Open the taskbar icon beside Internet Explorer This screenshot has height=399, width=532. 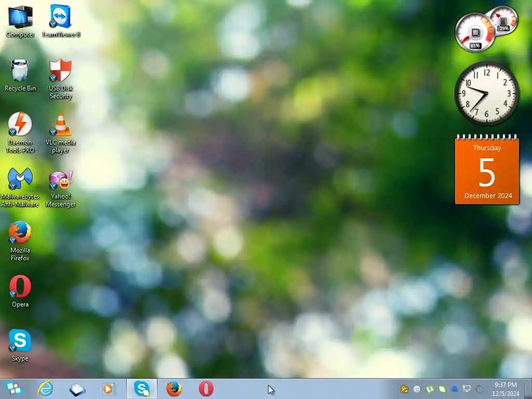click(x=77, y=389)
